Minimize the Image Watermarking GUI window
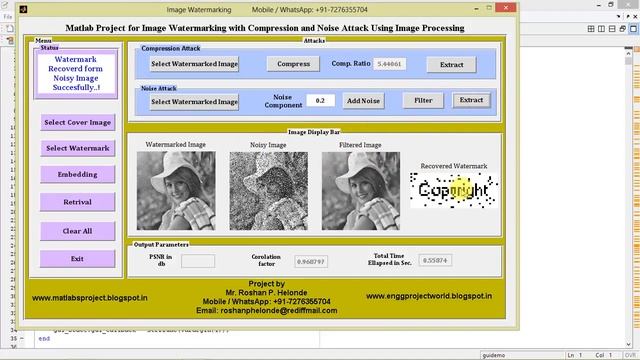The image size is (640, 360). point(476,8)
